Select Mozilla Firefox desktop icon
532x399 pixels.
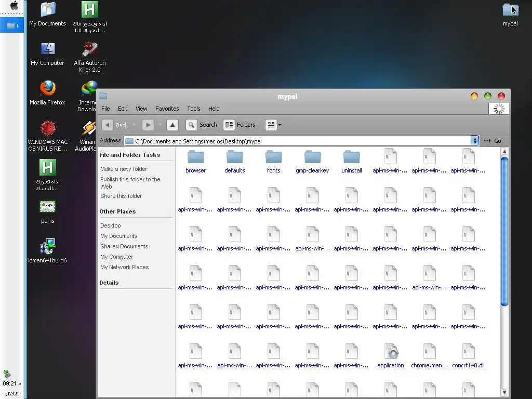47,93
